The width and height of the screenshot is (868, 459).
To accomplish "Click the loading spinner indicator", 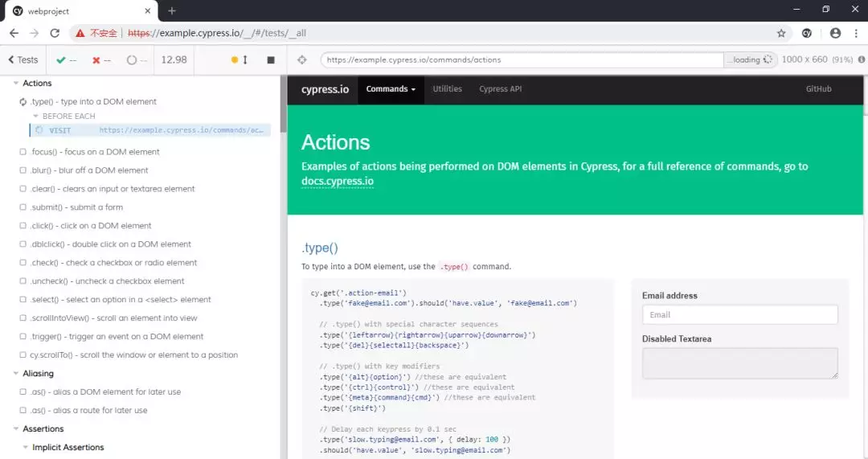I will [x=768, y=59].
